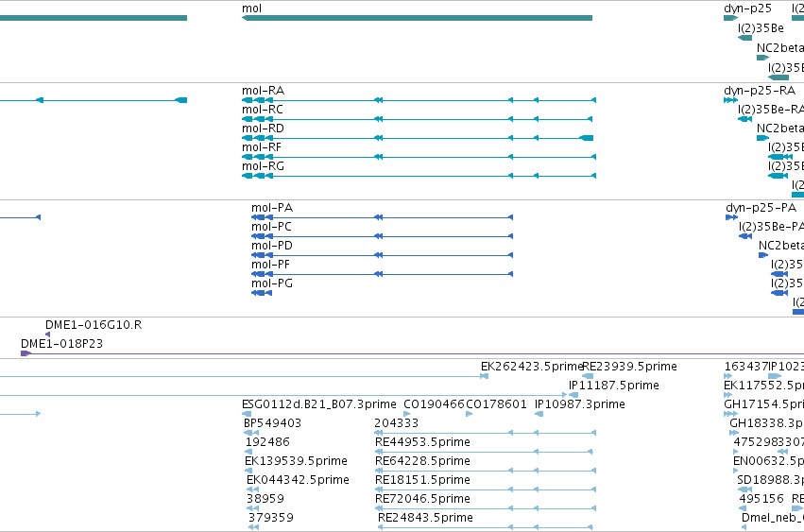This screenshot has height=532, width=804.
Task: Click the mol-PD protein label
Action: pyautogui.click(x=272, y=246)
